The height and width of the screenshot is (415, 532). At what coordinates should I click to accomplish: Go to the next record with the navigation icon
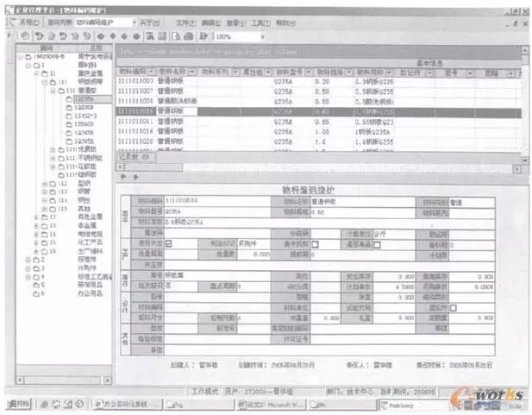point(124,36)
